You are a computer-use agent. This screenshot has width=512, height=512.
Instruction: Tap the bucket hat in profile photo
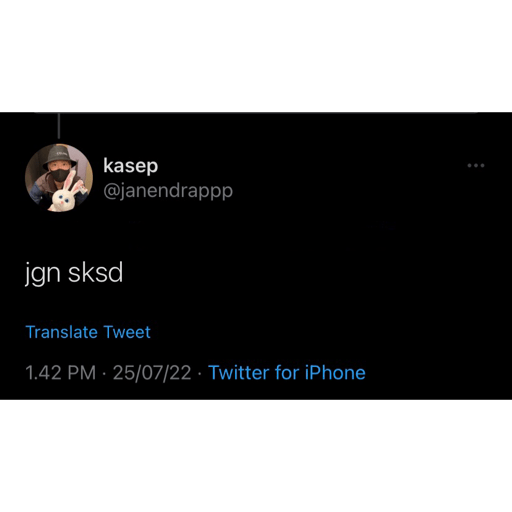59,154
